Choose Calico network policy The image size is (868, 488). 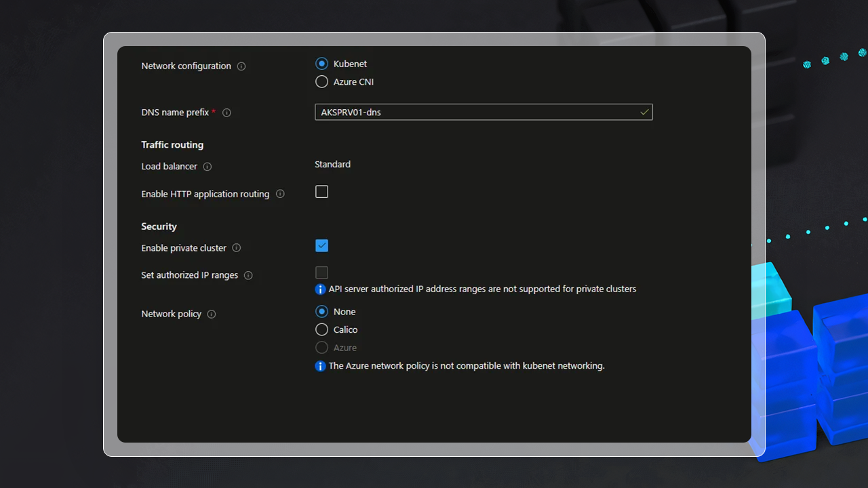click(x=322, y=330)
